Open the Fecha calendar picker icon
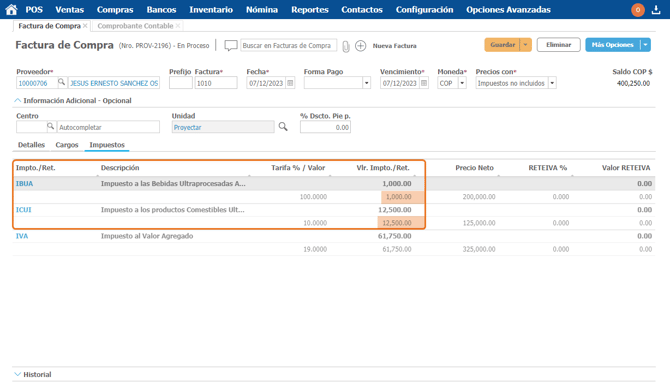The image size is (670, 383). [290, 83]
